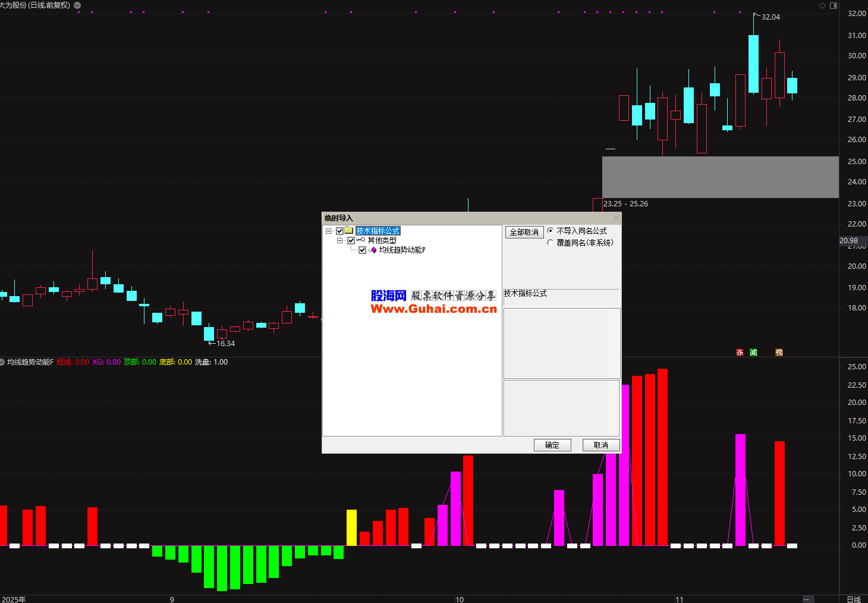Click the gray 23.25 - 25.26 price gap zone

pos(720,177)
